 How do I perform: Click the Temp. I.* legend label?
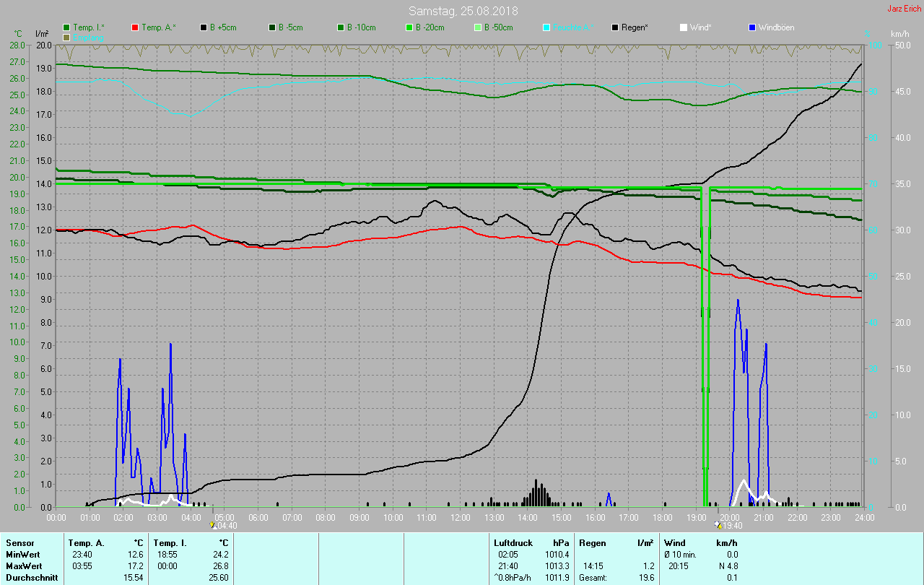[x=89, y=27]
